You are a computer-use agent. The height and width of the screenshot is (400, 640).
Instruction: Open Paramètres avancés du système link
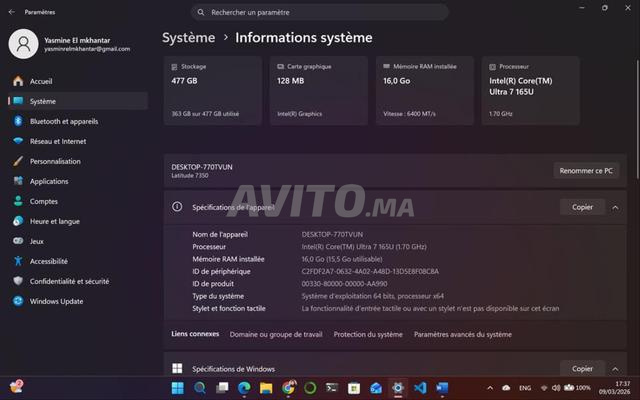pyautogui.click(x=462, y=334)
